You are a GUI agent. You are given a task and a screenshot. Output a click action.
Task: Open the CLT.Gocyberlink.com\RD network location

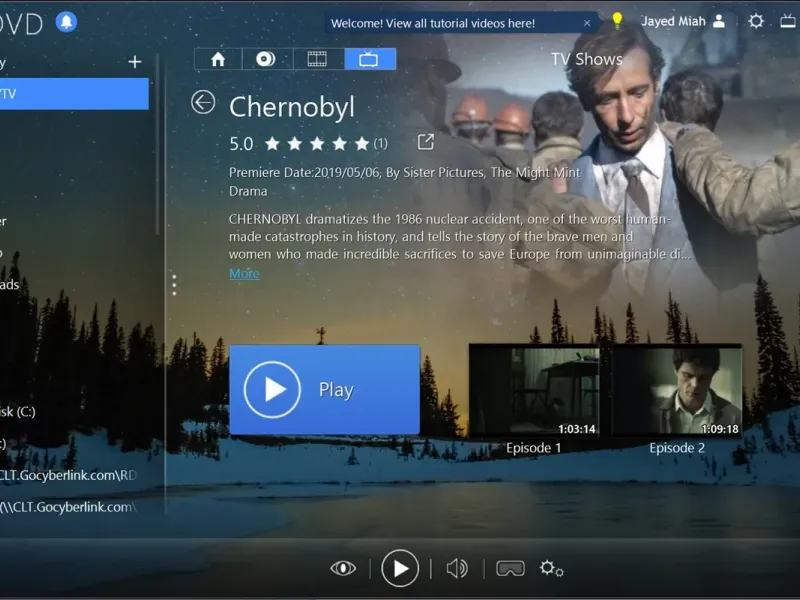point(68,476)
